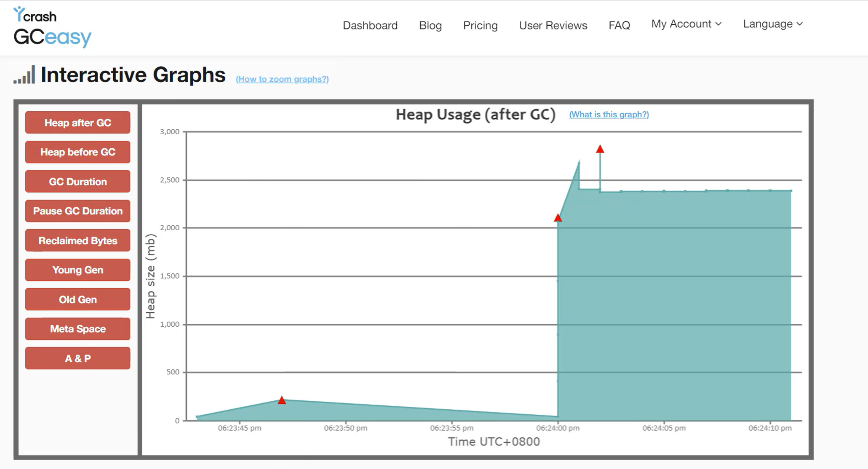The height and width of the screenshot is (469, 868).
Task: Expand the Language dropdown
Action: tap(773, 24)
